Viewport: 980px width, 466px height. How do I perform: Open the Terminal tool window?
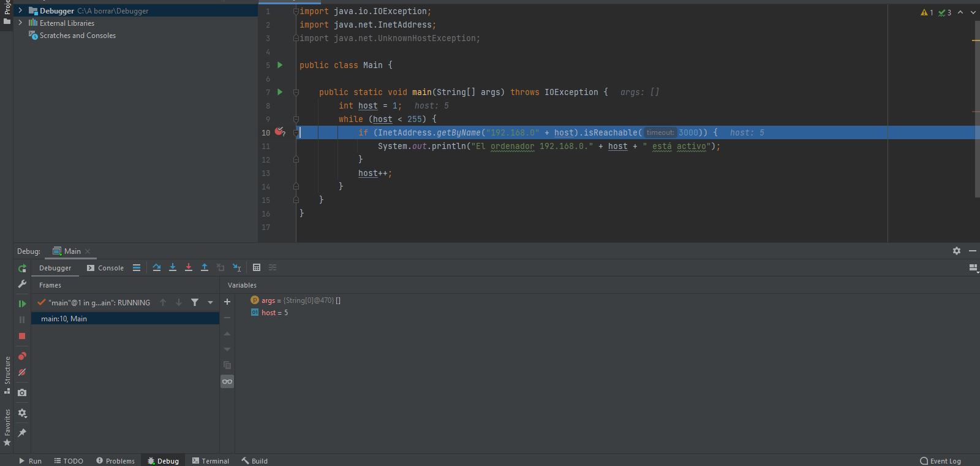click(211, 460)
